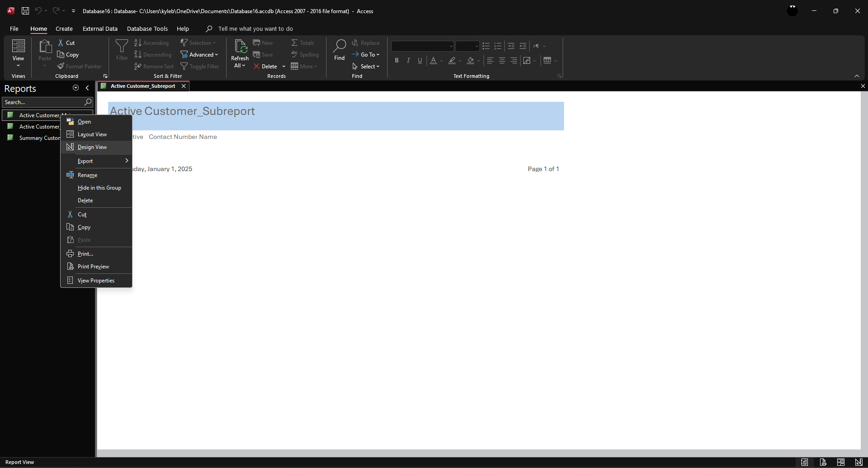
Task: Choose Hide in this Group
Action: coord(96,188)
